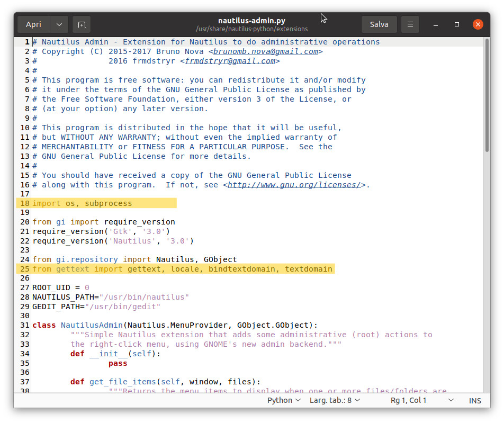Minimize the gedit window
504x423 pixels.
point(436,24)
